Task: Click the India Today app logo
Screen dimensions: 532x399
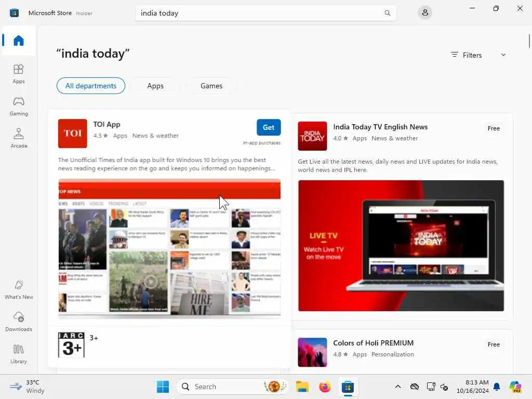Action: [312, 136]
